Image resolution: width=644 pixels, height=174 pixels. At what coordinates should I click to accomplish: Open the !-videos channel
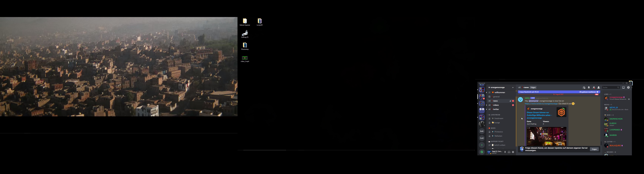496,105
